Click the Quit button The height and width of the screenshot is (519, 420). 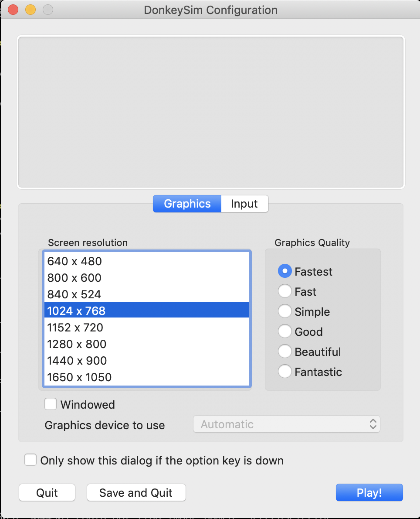click(47, 493)
